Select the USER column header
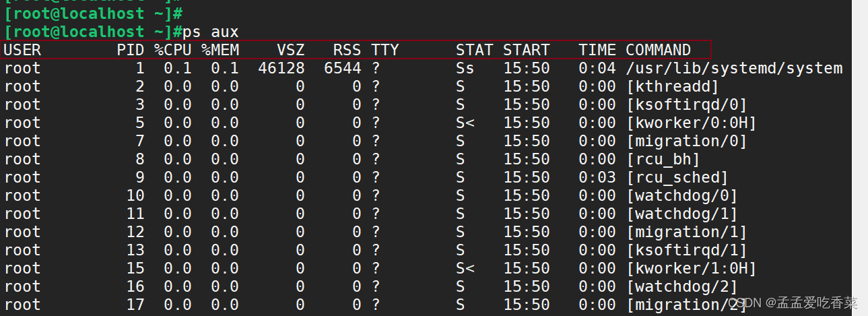868x316 pixels. pos(22,50)
